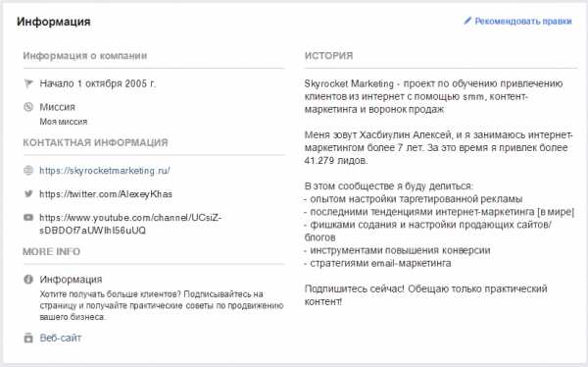The height and width of the screenshot is (367, 588).
Task: Click the ИСТОРИЯ section heading
Action: coord(329,56)
